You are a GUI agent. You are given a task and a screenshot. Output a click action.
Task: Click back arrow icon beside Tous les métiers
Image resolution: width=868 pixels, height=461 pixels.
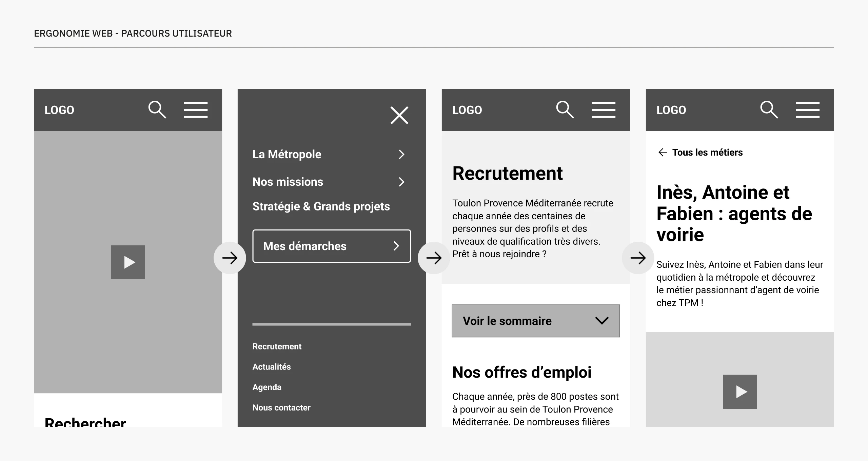click(663, 153)
